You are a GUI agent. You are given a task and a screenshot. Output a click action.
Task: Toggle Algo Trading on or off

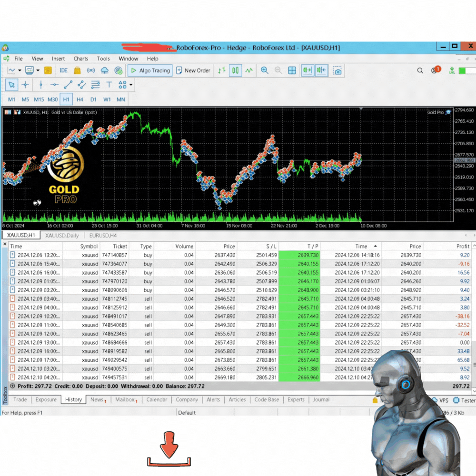click(x=150, y=70)
